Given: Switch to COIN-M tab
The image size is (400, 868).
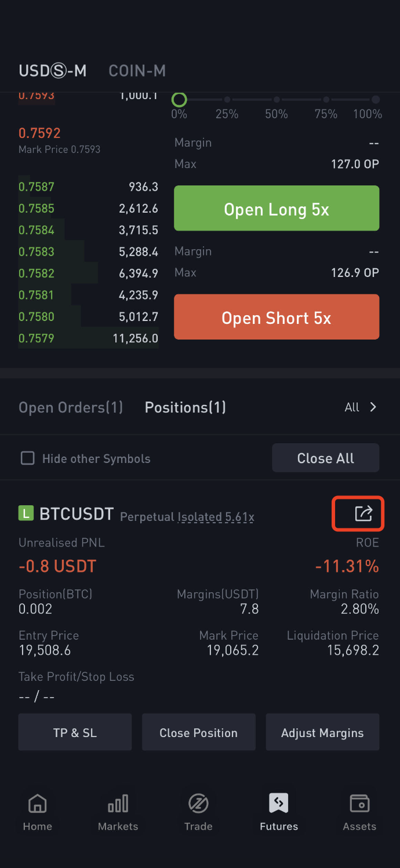Looking at the screenshot, I should 137,71.
